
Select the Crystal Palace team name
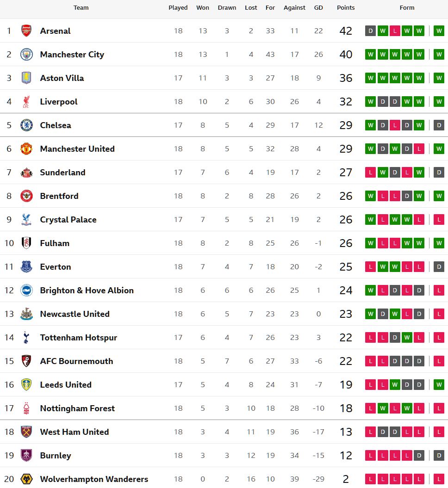click(x=68, y=220)
